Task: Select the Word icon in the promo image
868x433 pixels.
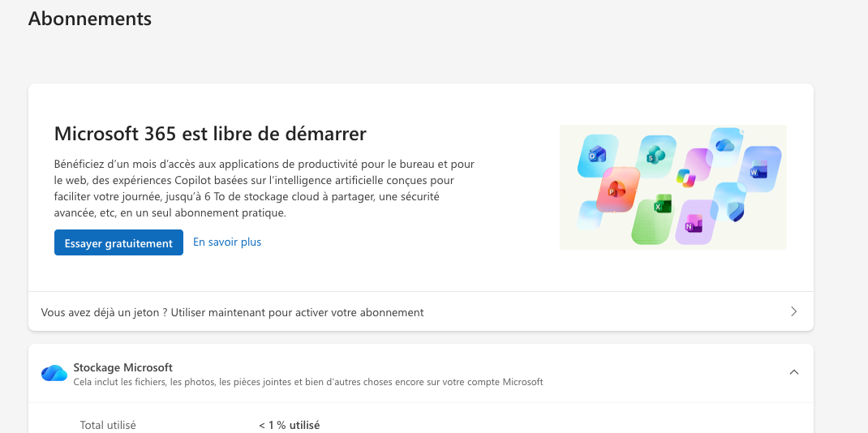Action: (x=758, y=169)
